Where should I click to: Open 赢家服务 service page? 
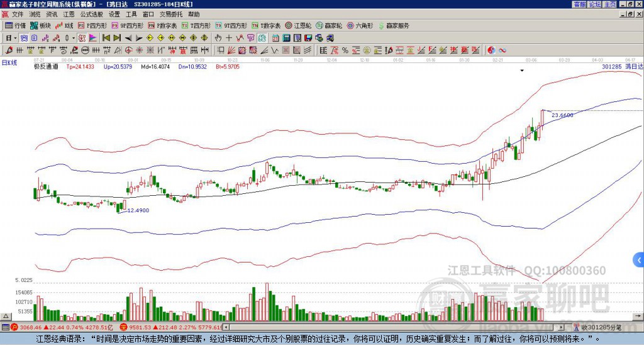pos(393,25)
